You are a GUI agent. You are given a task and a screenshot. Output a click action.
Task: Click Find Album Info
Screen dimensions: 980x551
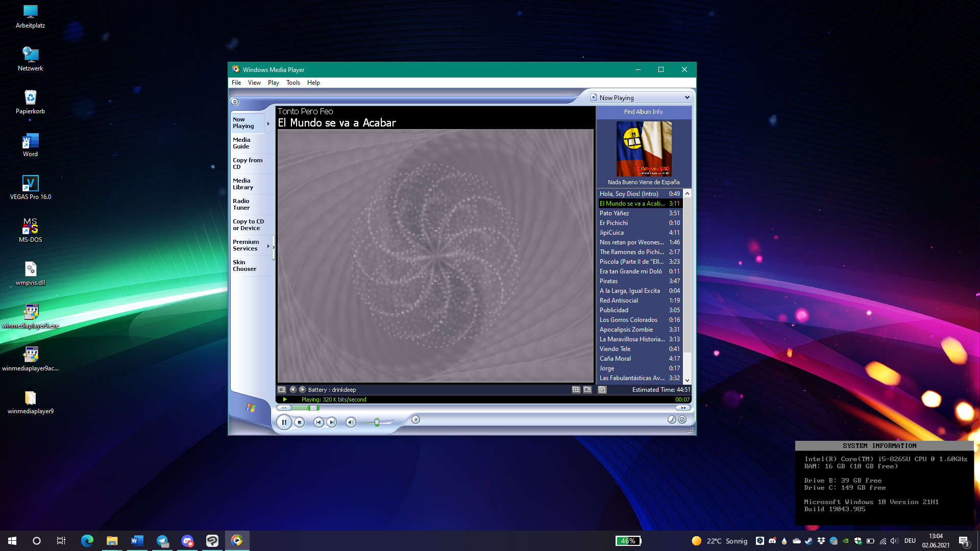[643, 112]
